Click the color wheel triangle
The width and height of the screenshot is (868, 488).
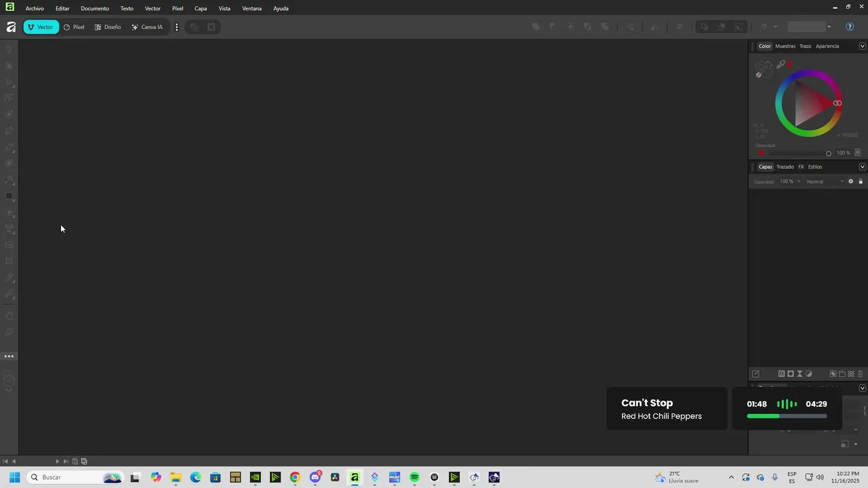(x=810, y=103)
